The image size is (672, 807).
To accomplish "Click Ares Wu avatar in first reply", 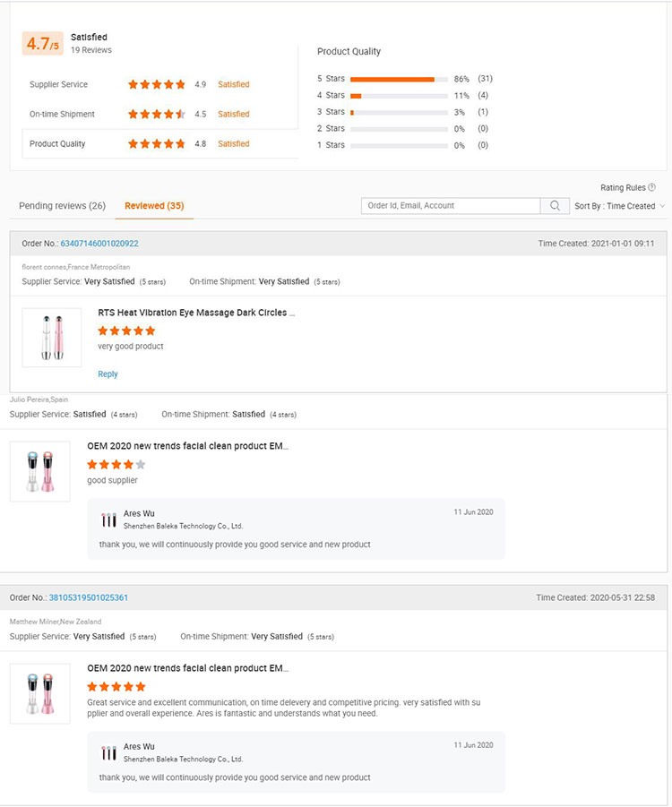I will point(108,519).
